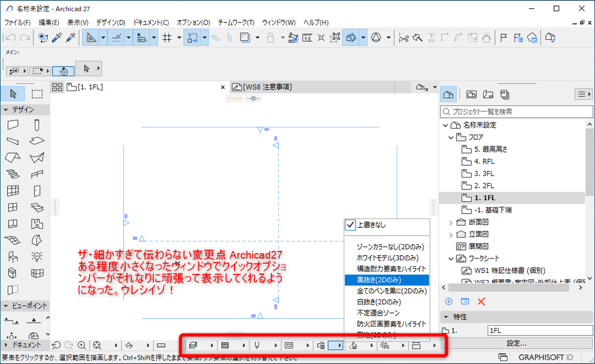Select the Wall tool in Design toolbox
595x364 pixels.
click(13, 125)
